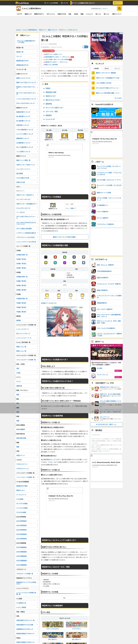Expand the 宇宙編の攻略一覧 sidebar entry
The width and height of the screenshot is (138, 644).
(x=27, y=298)
